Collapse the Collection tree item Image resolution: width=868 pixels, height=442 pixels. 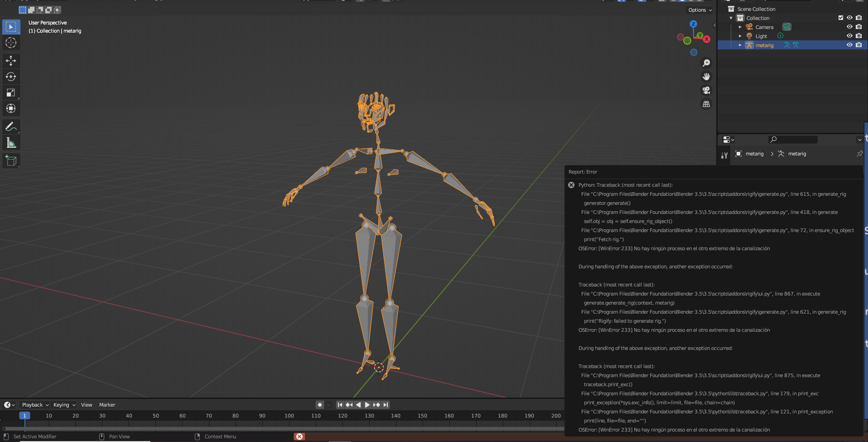(731, 18)
